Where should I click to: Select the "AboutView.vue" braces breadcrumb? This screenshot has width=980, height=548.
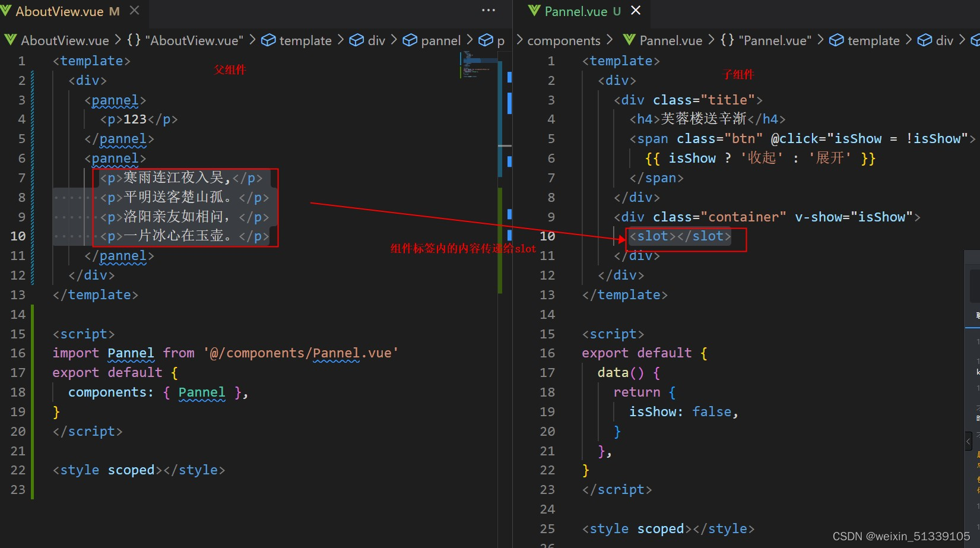tap(185, 40)
